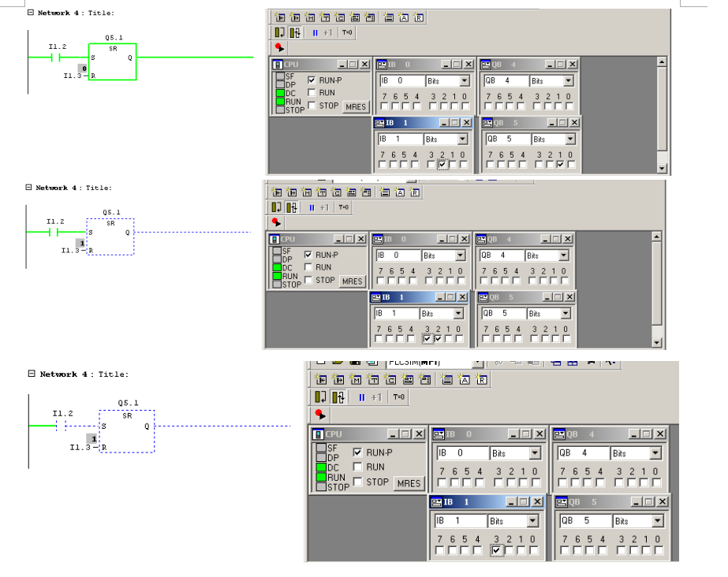Click Single Scan mode icon in top simulator
Viewport: 728px width, 577px height.
[x=282, y=32]
